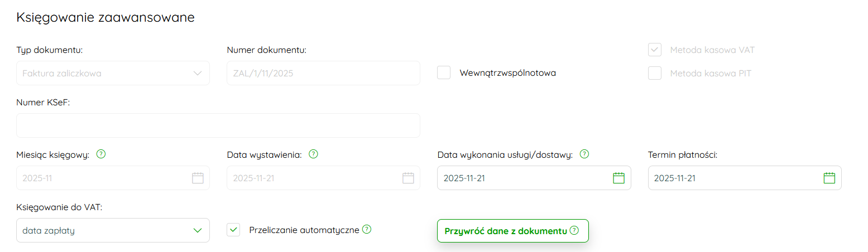Show help for Przeliczanie automatyczne

[x=367, y=229]
